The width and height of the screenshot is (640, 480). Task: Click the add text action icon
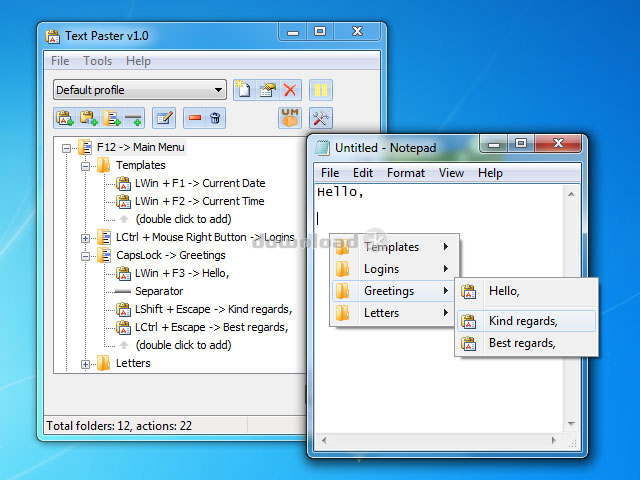[65, 119]
